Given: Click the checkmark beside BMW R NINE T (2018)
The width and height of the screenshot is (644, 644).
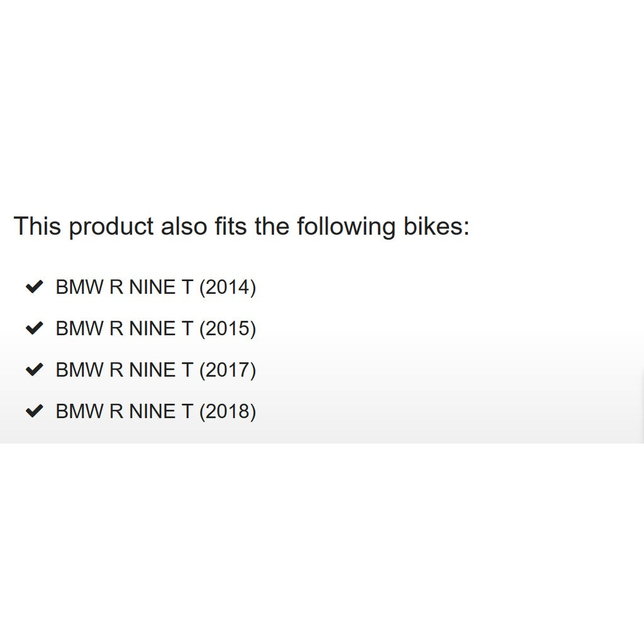Looking at the screenshot, I should [34, 411].
